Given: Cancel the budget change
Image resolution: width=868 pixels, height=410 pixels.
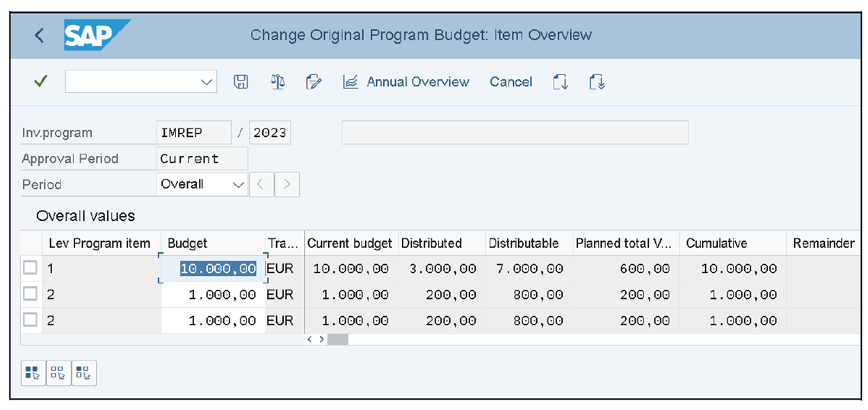Looking at the screenshot, I should (x=511, y=82).
